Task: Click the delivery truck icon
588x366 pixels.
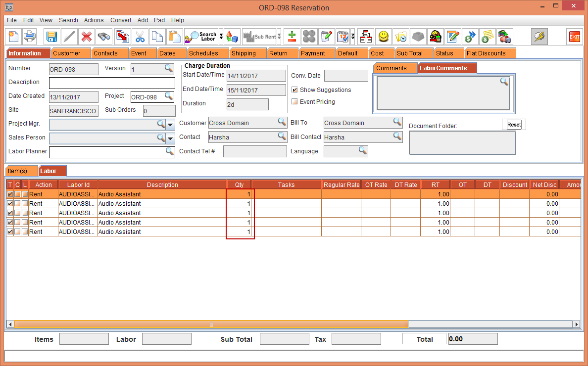Action: click(504, 37)
